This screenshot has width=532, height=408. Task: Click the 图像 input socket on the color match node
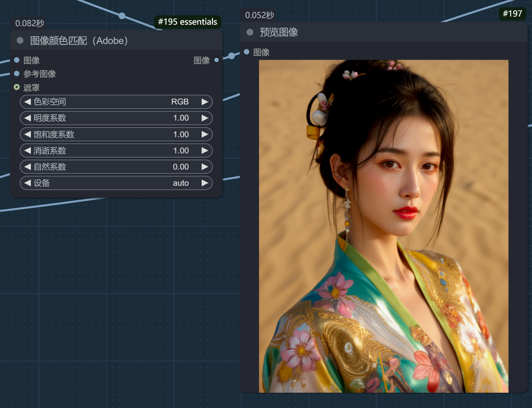point(17,60)
